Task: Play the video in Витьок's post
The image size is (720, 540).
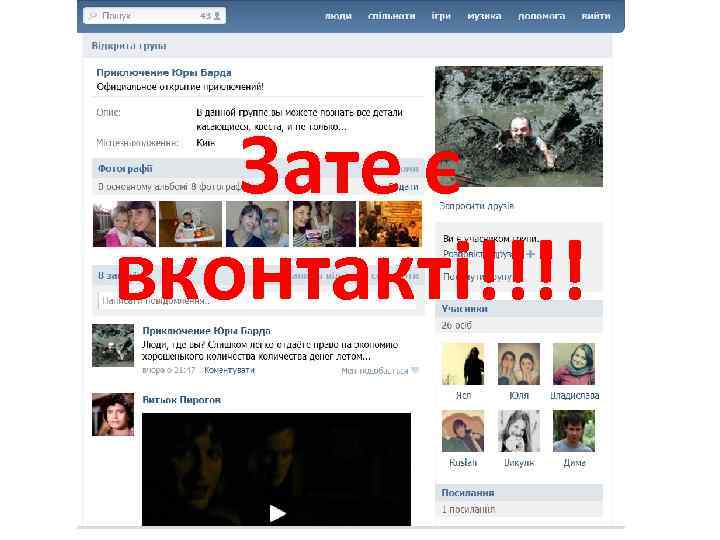Action: (x=277, y=513)
